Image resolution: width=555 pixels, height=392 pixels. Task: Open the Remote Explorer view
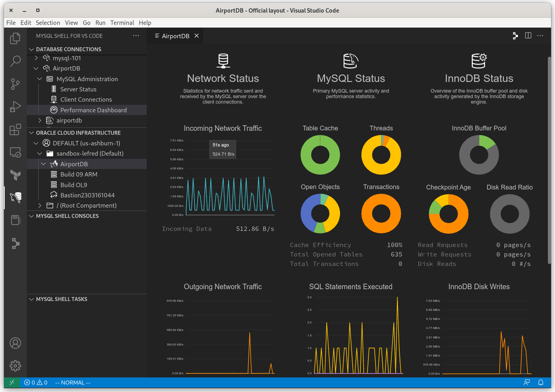(15, 152)
